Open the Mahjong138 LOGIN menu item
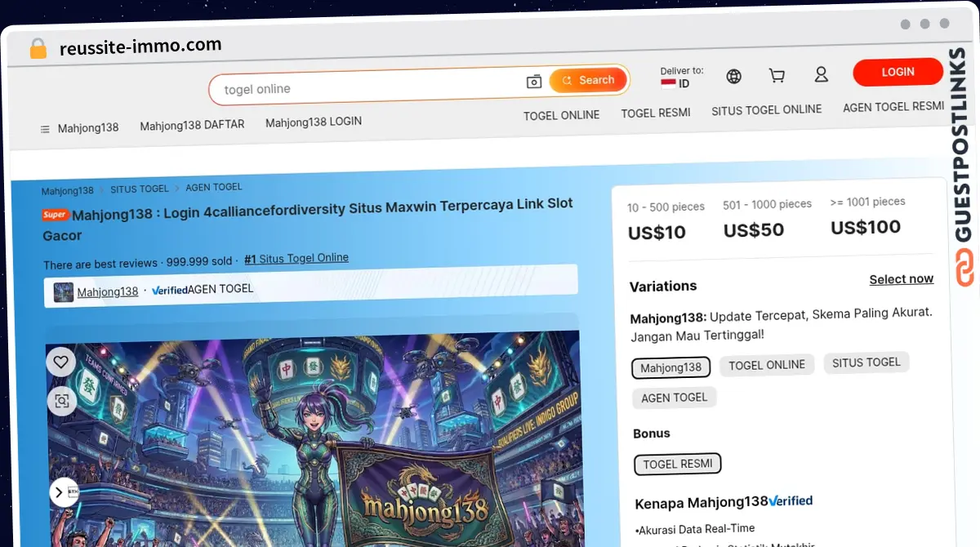980x547 pixels. [314, 122]
